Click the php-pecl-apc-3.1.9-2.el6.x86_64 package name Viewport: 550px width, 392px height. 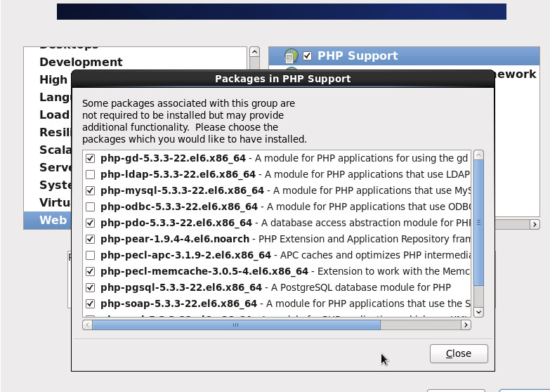185,255
